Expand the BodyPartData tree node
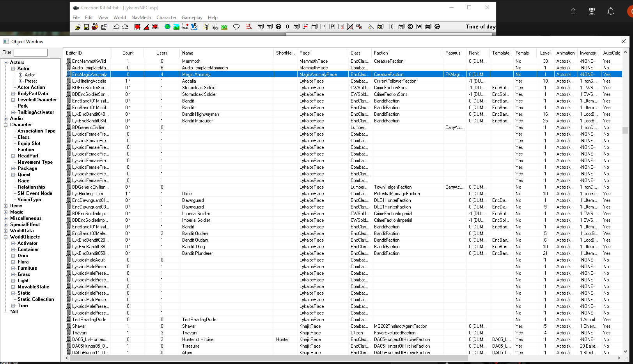Screen dimensions: 633x364 (13, 94)
